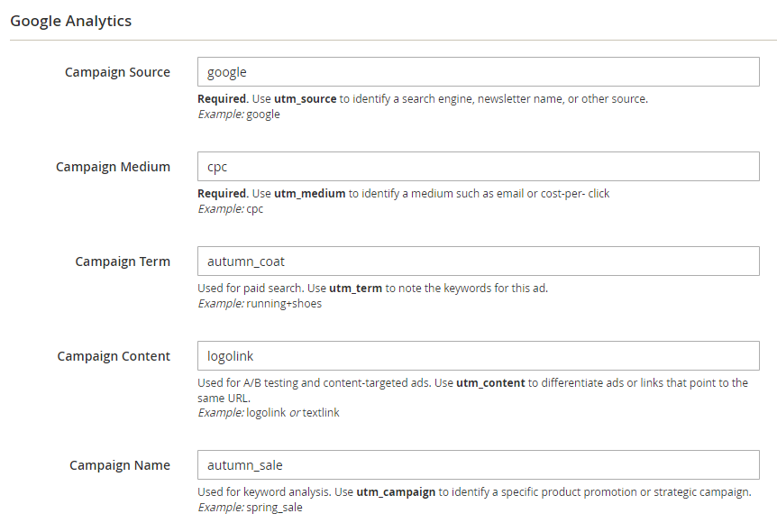Click the bold utm_campaign text in hint

[x=396, y=491]
